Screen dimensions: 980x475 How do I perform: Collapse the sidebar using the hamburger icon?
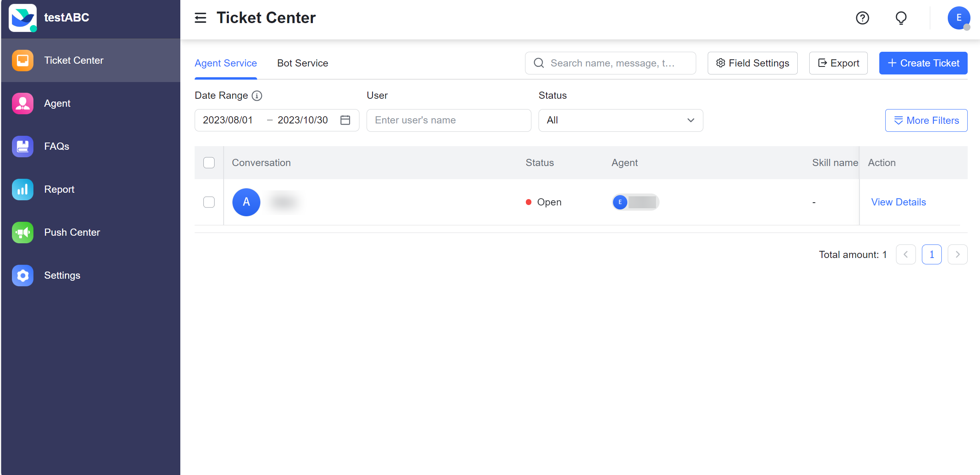point(200,18)
